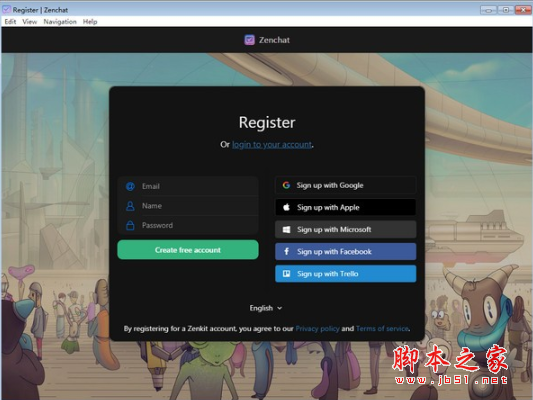Click the person icon beside Name

click(x=130, y=206)
